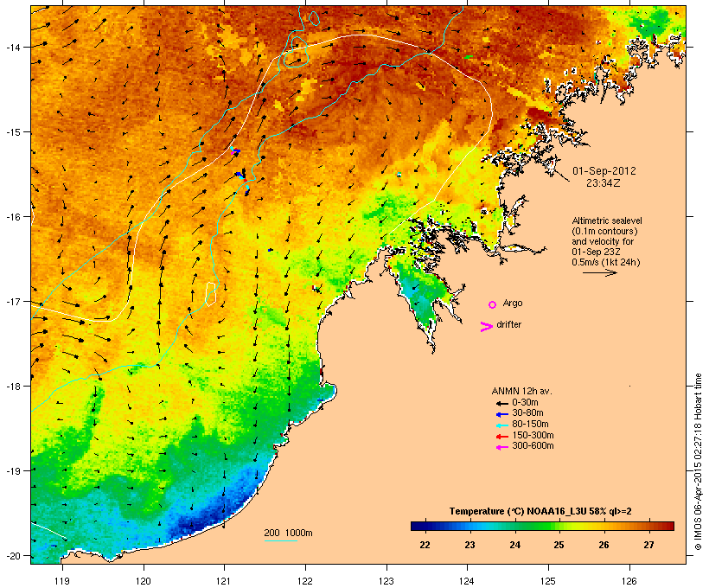Click the 200 1000m contour label

click(x=288, y=533)
